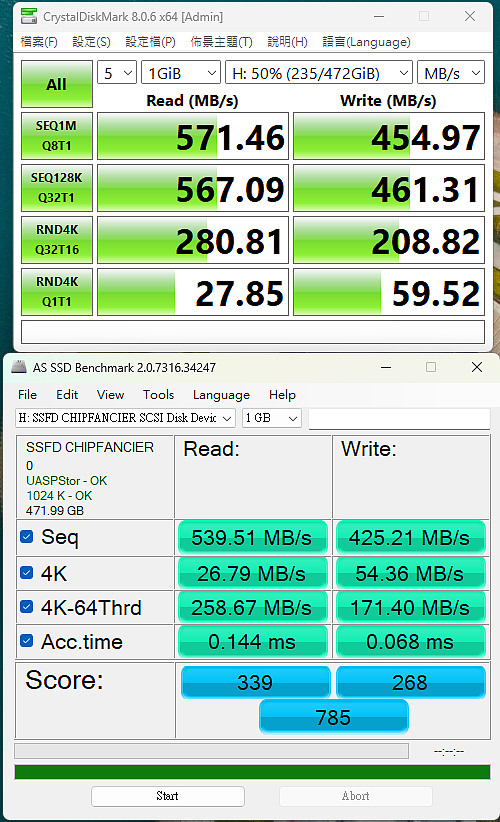The width and height of the screenshot is (500, 822).
Task: Open the 語言(Language) menu
Action: point(366,42)
